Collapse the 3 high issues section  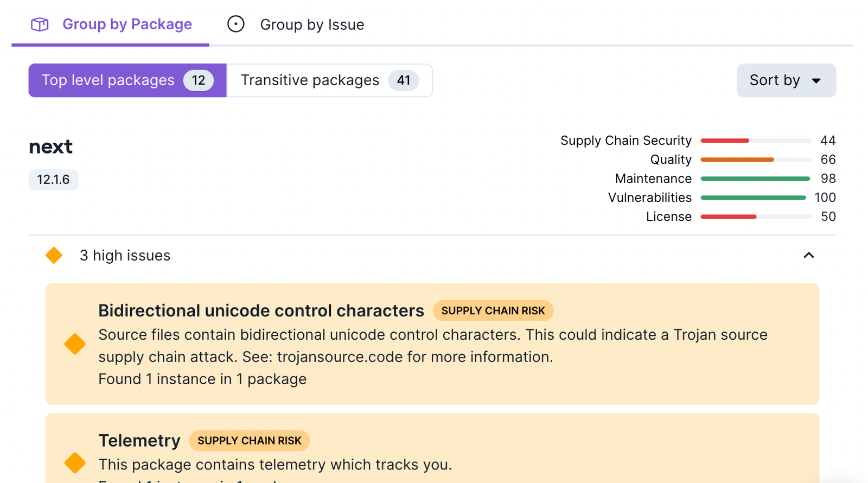click(x=808, y=255)
